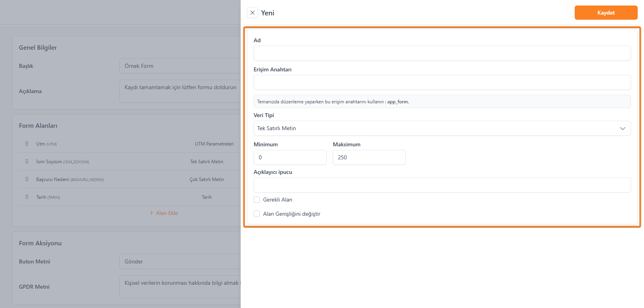Toggle the Alan Genişliğini değiştir checkbox
Image resolution: width=644 pixels, height=308 pixels.
(257, 214)
